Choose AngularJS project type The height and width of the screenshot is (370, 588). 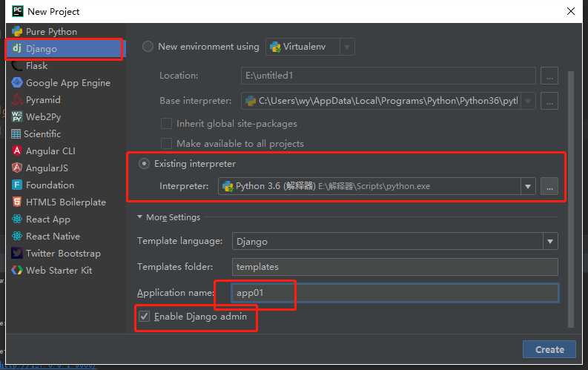pyautogui.click(x=47, y=168)
